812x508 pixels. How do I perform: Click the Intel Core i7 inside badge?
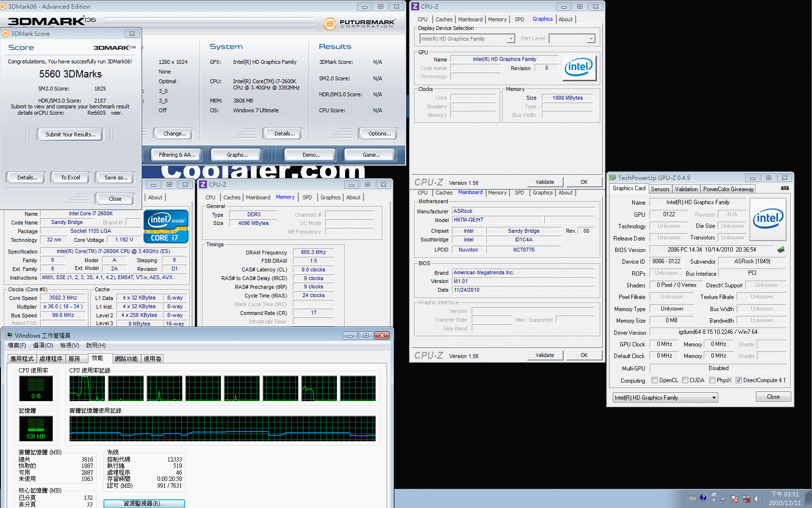166,226
